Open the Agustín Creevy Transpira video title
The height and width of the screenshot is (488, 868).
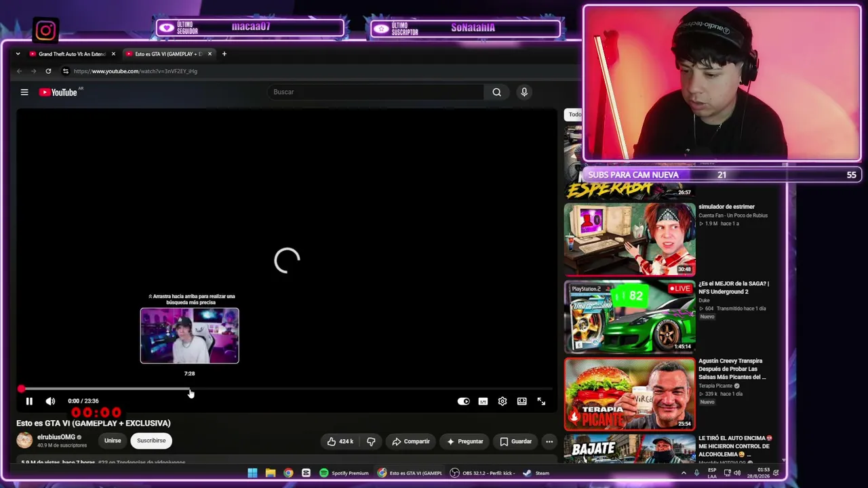click(732, 369)
